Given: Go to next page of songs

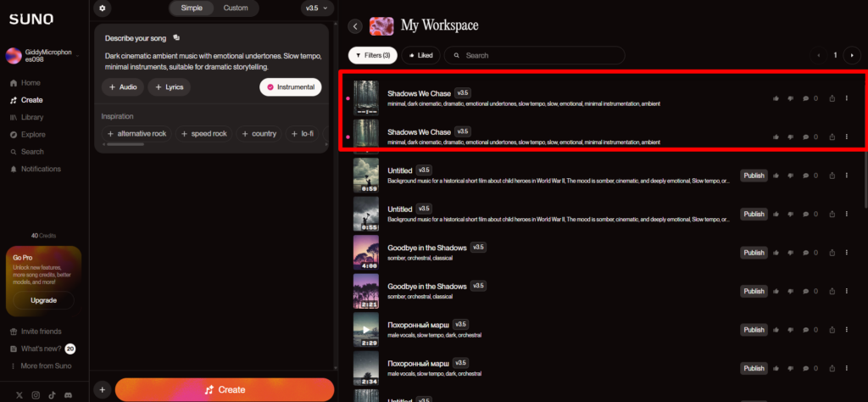Looking at the screenshot, I should pos(851,55).
